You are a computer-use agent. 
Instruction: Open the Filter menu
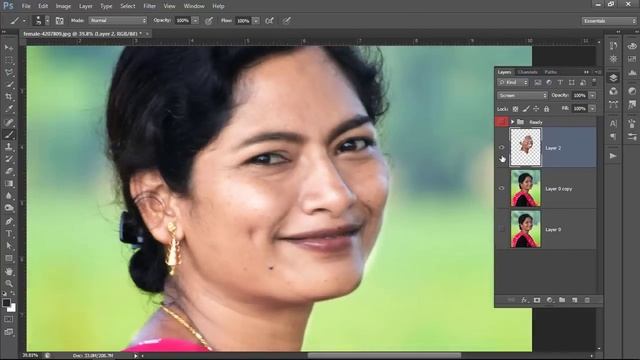pyautogui.click(x=149, y=6)
